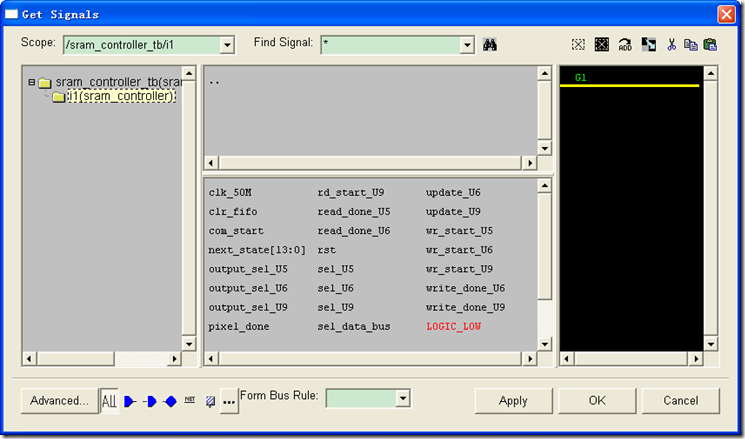
Task: Collapse the sram_controller_tb tree node
Action: click(31, 82)
